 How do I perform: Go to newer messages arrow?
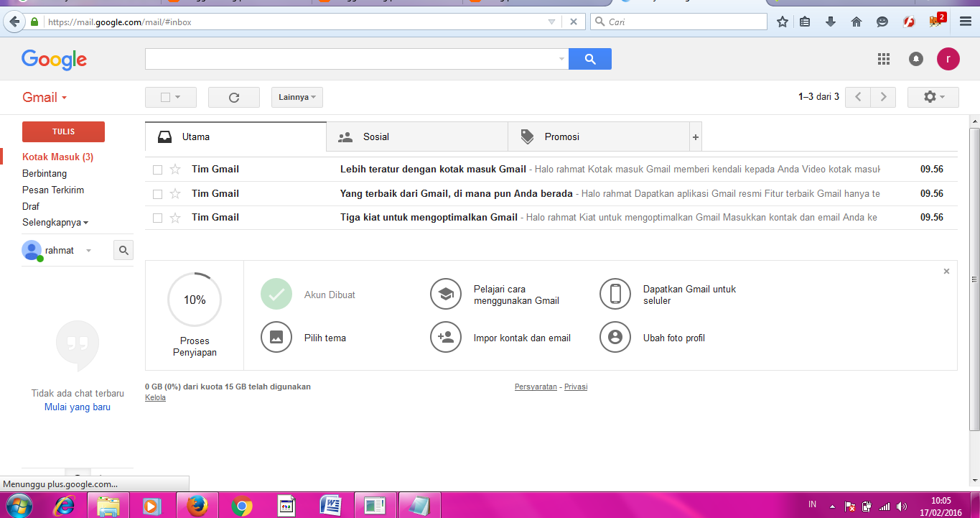858,97
